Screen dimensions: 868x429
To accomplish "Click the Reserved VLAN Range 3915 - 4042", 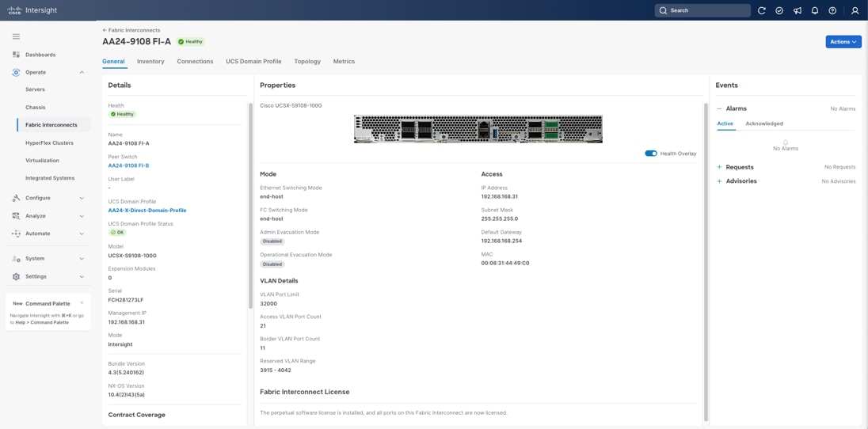I will pyautogui.click(x=275, y=370).
